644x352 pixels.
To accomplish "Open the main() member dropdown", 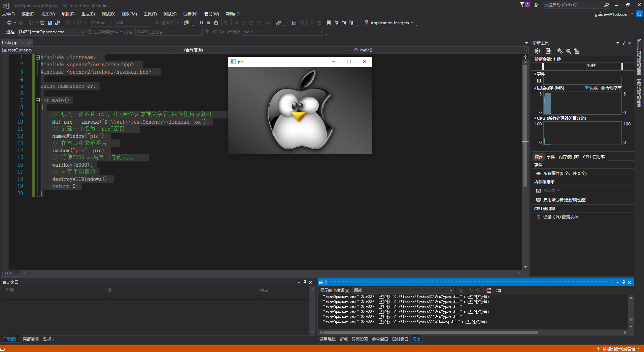I will [x=440, y=50].
